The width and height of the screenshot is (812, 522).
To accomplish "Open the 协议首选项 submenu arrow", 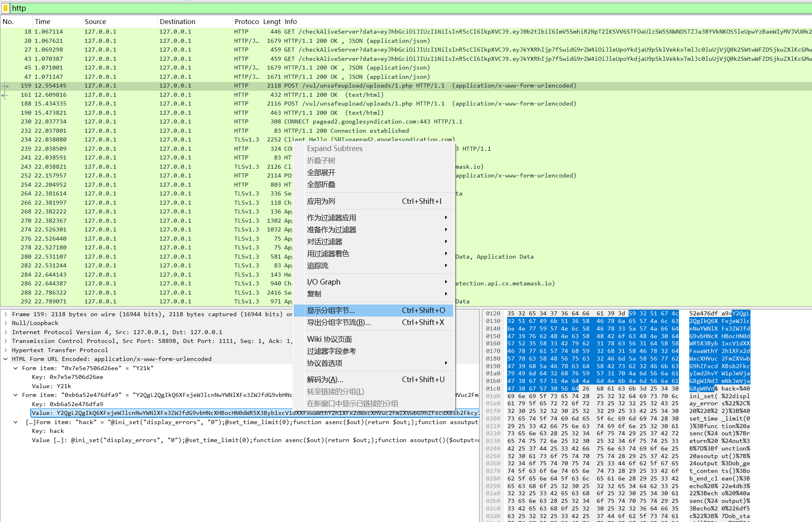I will click(446, 363).
